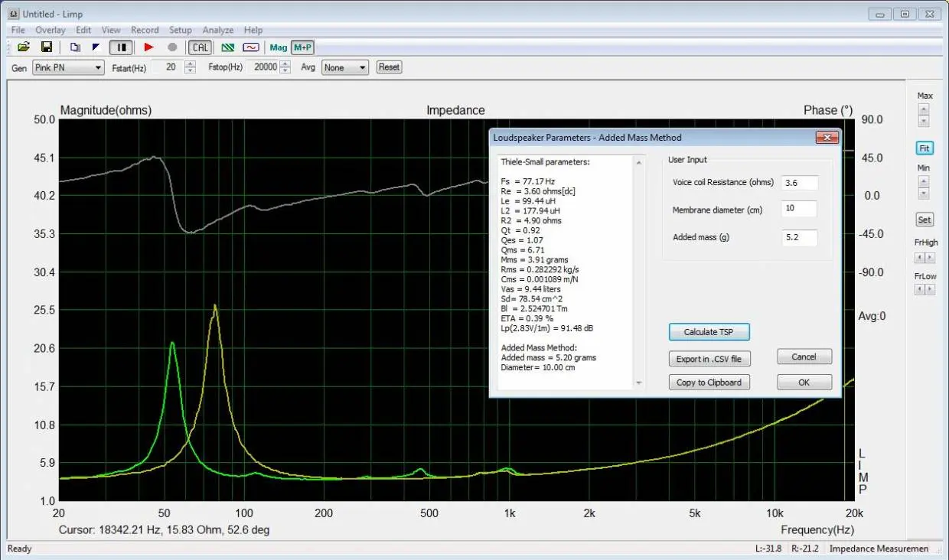Show magnitude only with Mag button
Viewport: 949px width, 560px height.
[x=279, y=47]
